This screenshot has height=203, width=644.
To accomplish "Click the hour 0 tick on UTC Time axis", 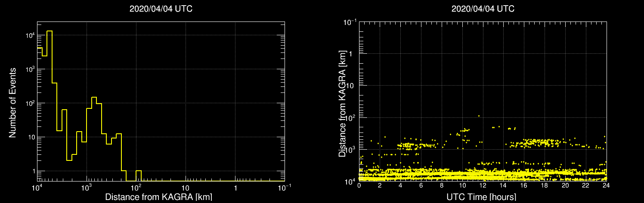I will coord(359,185).
